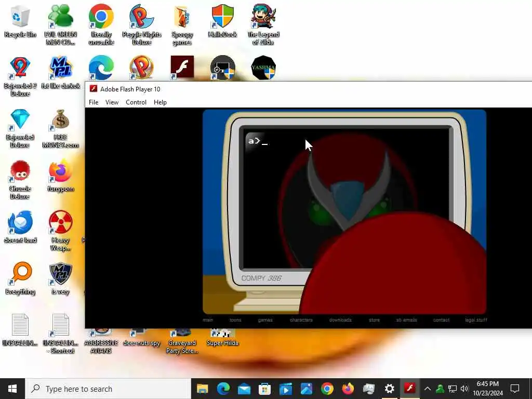Screen dimensions: 532x399
Task: Open Firefox from the taskbar
Action: click(x=348, y=389)
